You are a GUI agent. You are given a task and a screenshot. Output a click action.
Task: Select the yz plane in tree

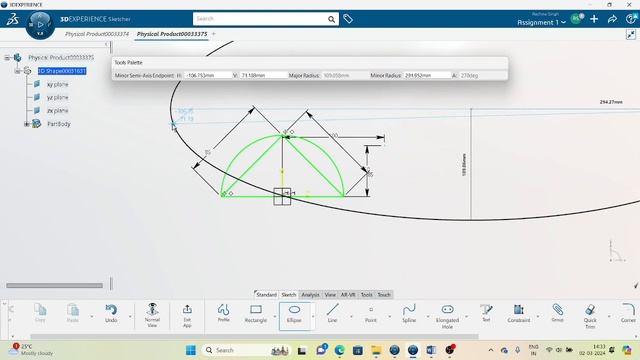(x=57, y=98)
